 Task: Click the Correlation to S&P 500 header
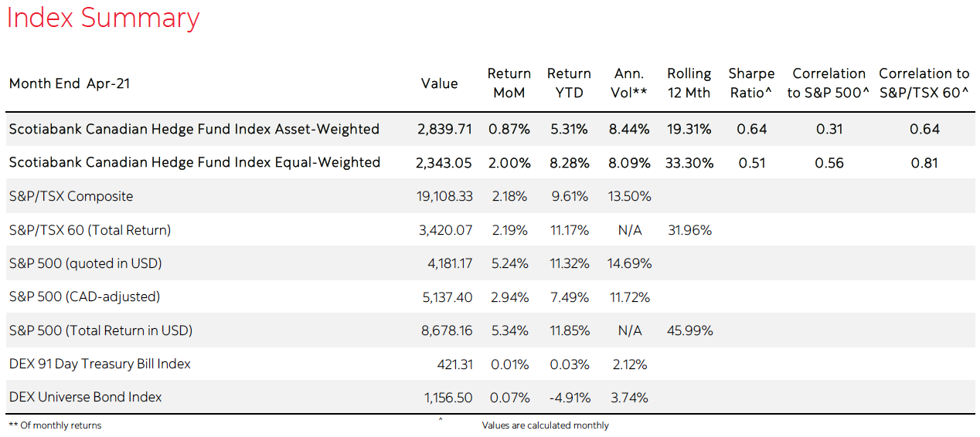click(x=829, y=83)
